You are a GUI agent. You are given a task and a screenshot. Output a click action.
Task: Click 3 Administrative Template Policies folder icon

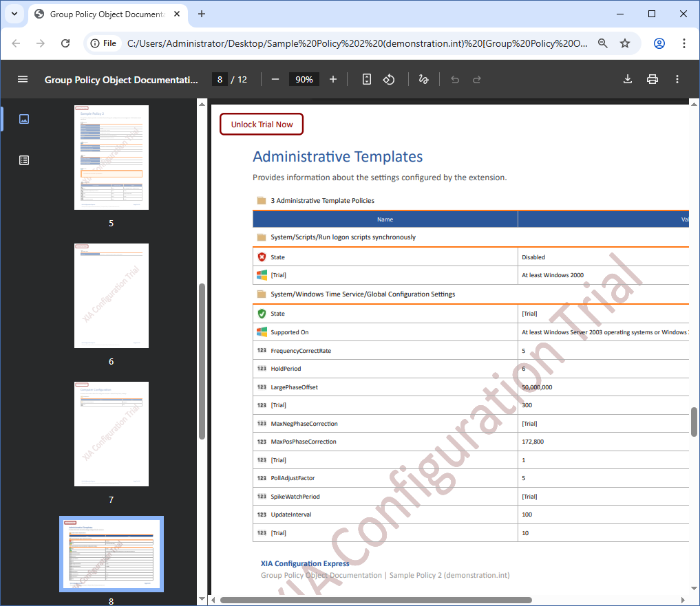262,200
